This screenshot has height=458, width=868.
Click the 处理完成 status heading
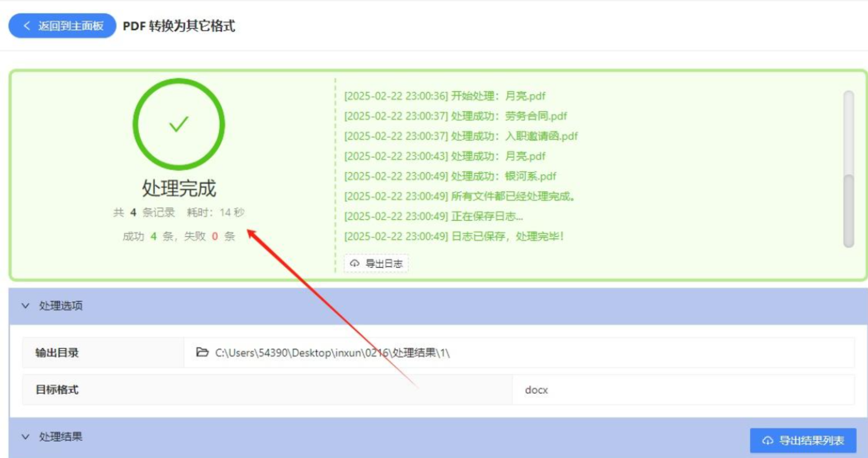(x=179, y=188)
